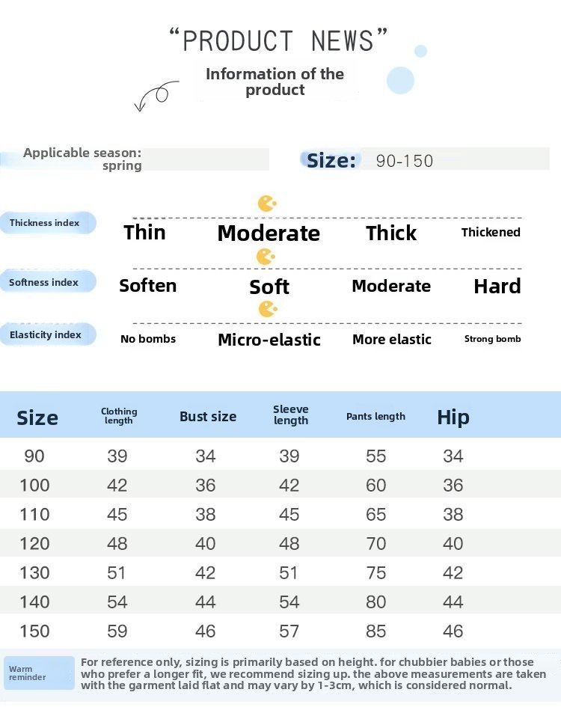Click the Pants length column header
This screenshot has height=728, width=561.
[375, 417]
